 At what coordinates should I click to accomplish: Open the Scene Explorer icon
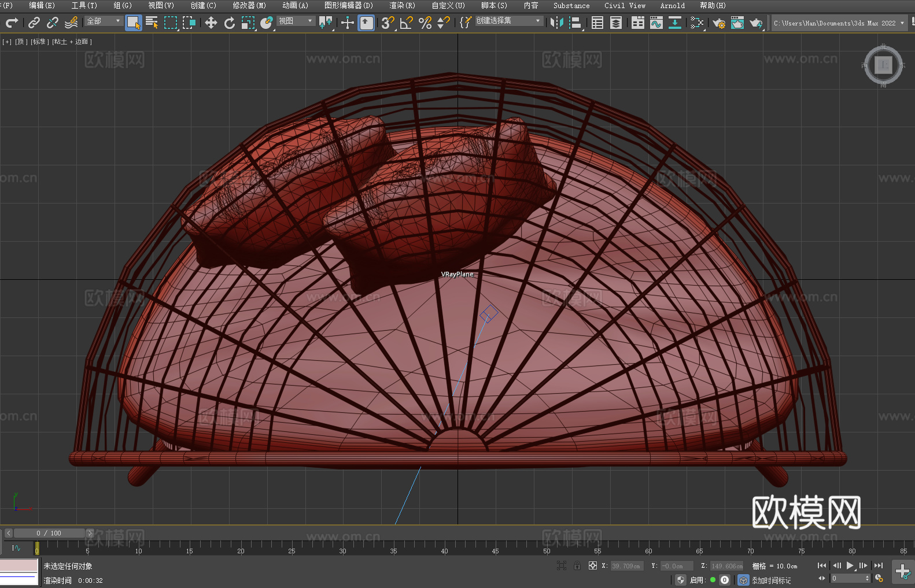tap(597, 23)
